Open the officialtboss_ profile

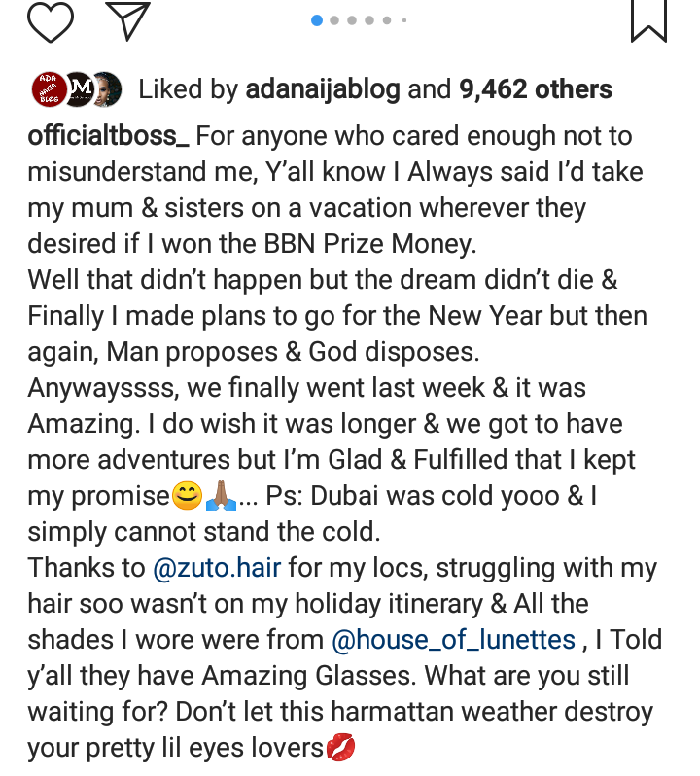point(109,136)
